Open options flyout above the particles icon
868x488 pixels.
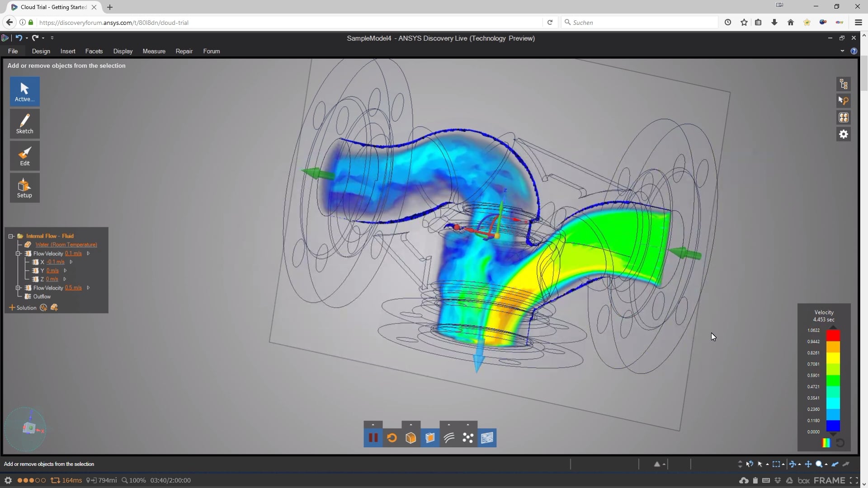coord(468,425)
